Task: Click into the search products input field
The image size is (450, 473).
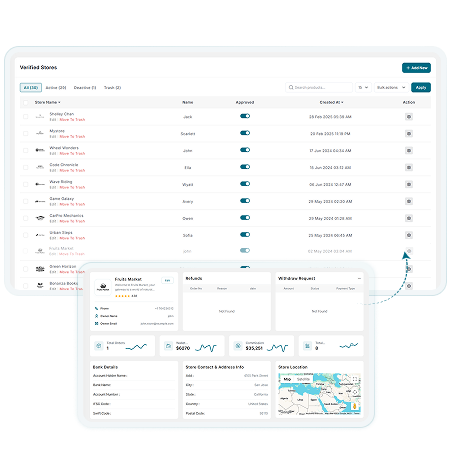Action: tap(319, 87)
